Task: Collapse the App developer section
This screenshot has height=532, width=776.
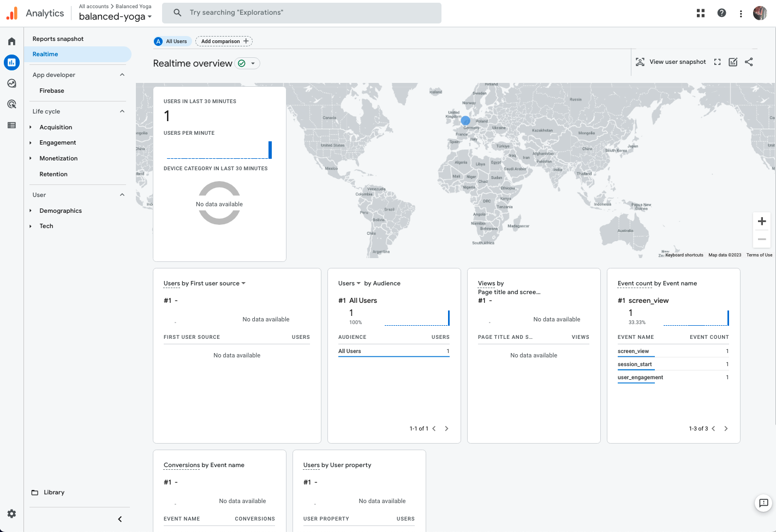Action: coord(122,75)
